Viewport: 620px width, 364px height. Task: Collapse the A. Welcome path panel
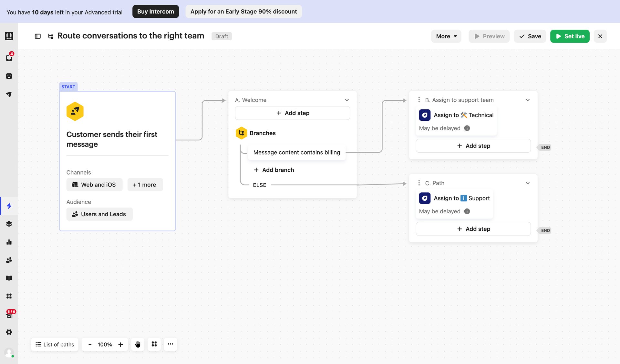point(347,100)
